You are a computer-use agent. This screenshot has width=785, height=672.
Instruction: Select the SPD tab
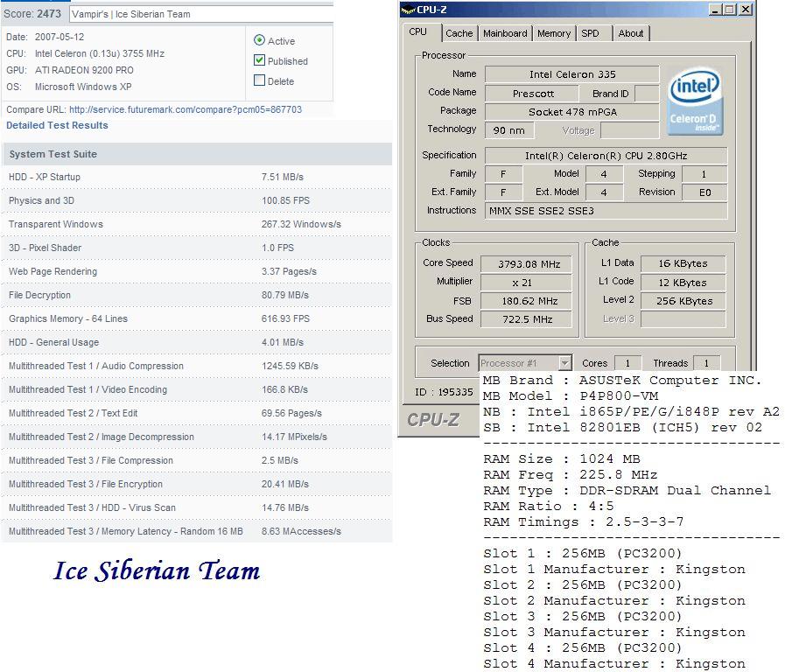[590, 33]
